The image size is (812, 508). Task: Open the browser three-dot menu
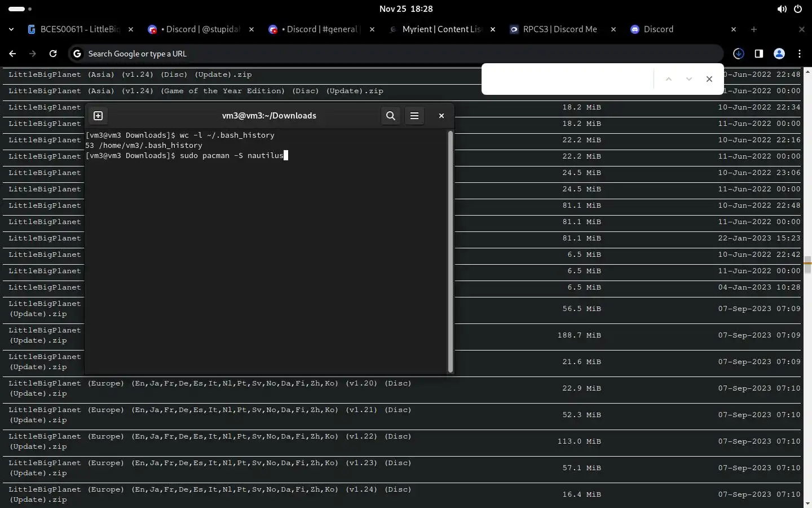click(800, 54)
